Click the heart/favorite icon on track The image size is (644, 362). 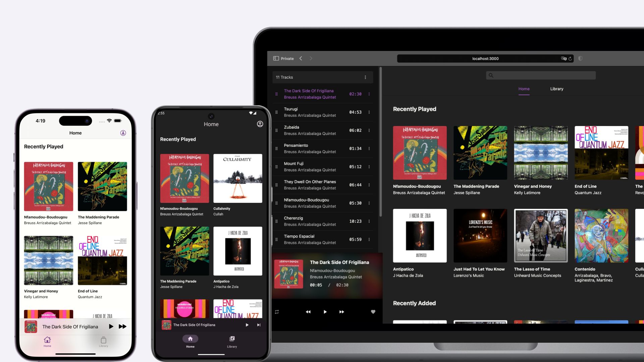373,312
